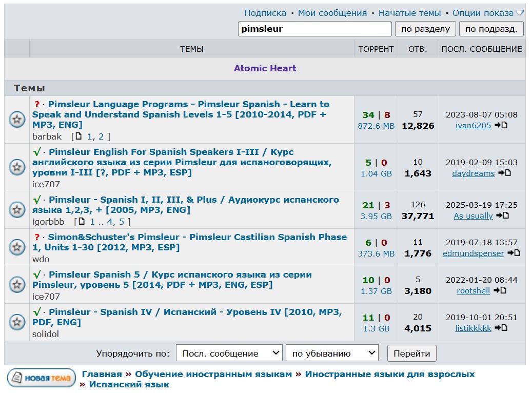Go to last post icon next to daydreams
This screenshot has width=532, height=393.
[x=504, y=173]
